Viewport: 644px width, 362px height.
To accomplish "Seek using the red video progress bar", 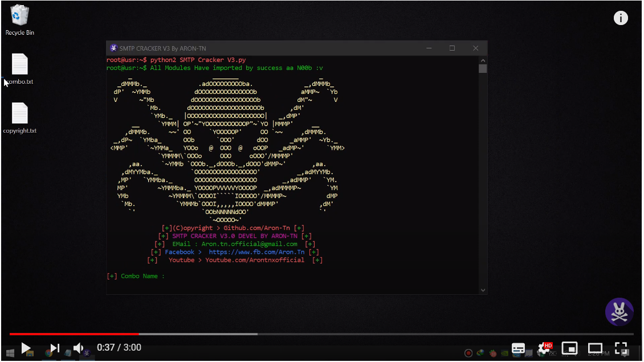I will pyautogui.click(x=74, y=334).
